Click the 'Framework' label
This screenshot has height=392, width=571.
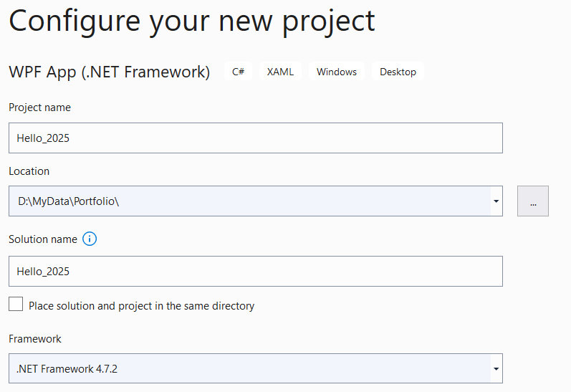click(35, 339)
